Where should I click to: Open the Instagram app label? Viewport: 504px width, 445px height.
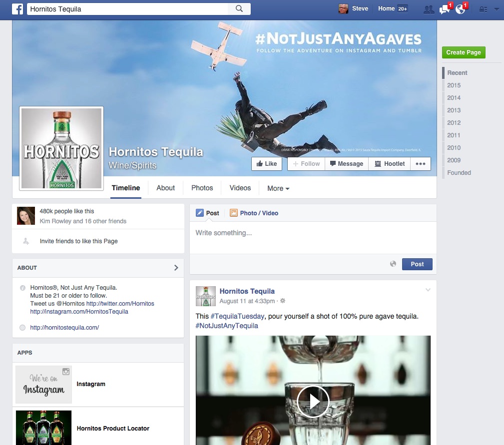pos(90,384)
